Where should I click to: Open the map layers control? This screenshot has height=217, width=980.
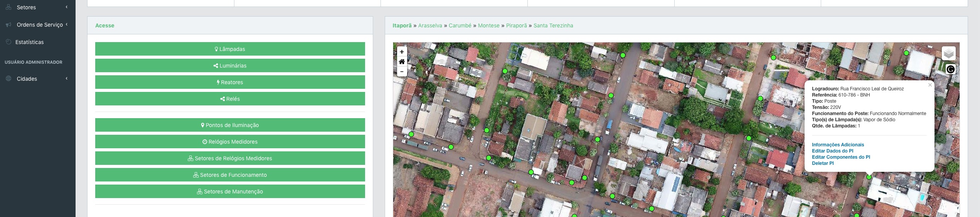(948, 53)
